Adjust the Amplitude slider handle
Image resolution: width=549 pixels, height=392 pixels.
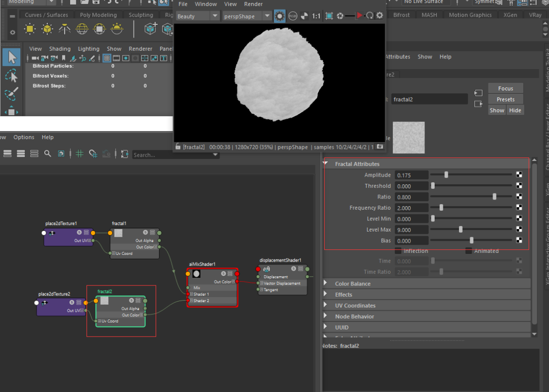(x=446, y=175)
